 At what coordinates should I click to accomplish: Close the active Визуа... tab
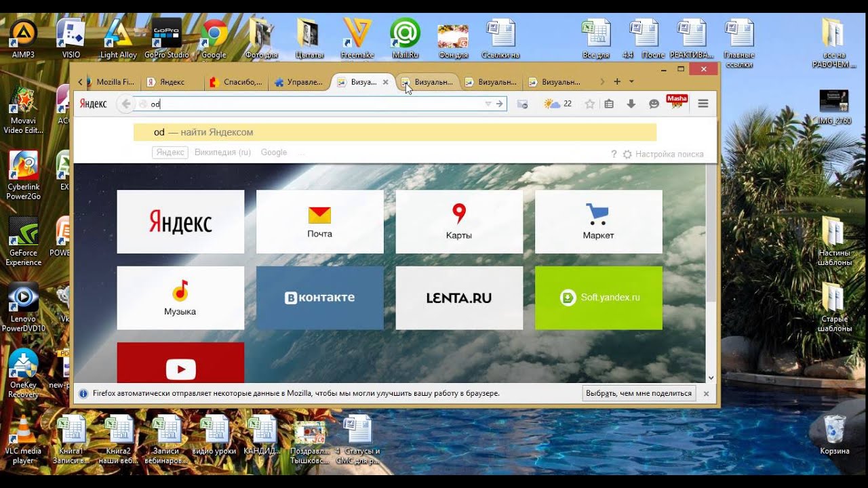386,82
